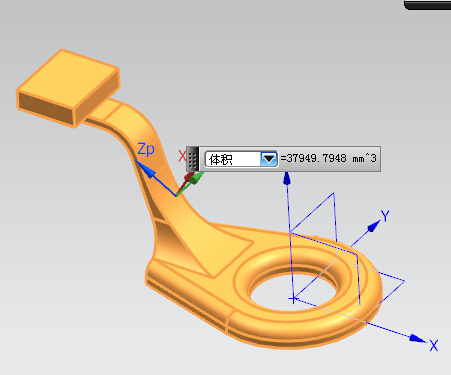This screenshot has width=451, height=375.
Task: Click the vertical datum Z axis arrowhead
Action: [x=287, y=179]
